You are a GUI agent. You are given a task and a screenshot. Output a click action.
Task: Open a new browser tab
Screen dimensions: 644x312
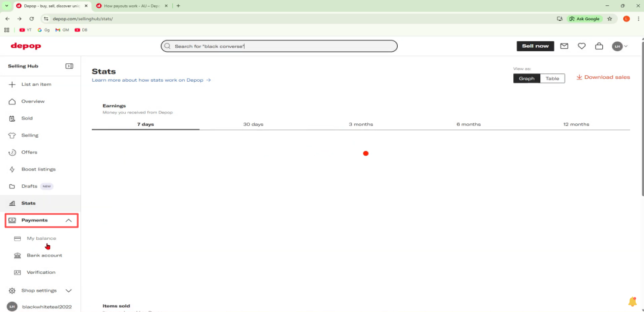[x=178, y=6]
